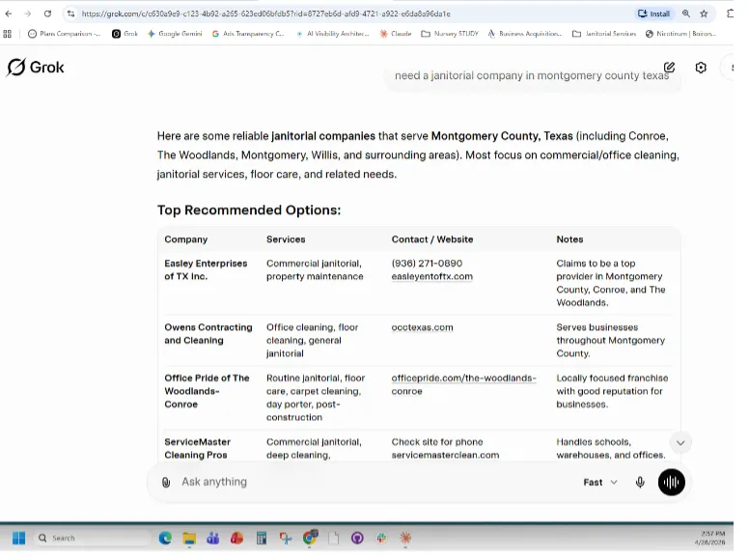Click Top Recommended Options heading
749x560 pixels.
249,210
